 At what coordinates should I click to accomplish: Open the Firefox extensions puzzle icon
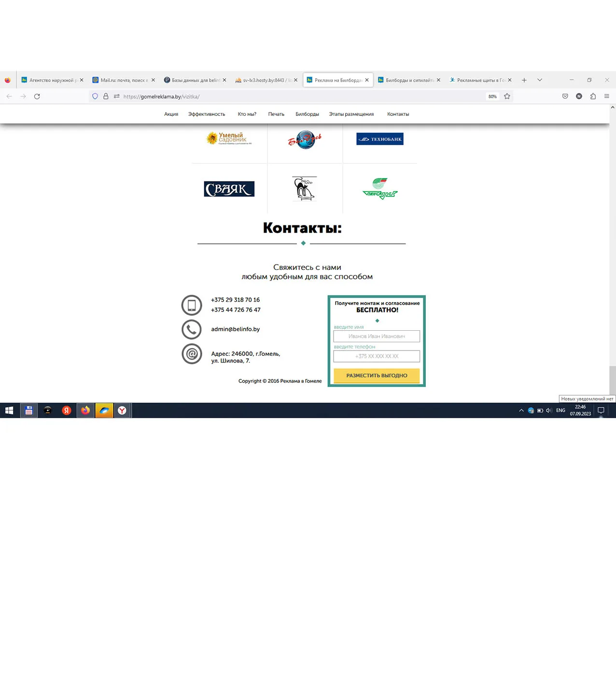(x=593, y=97)
